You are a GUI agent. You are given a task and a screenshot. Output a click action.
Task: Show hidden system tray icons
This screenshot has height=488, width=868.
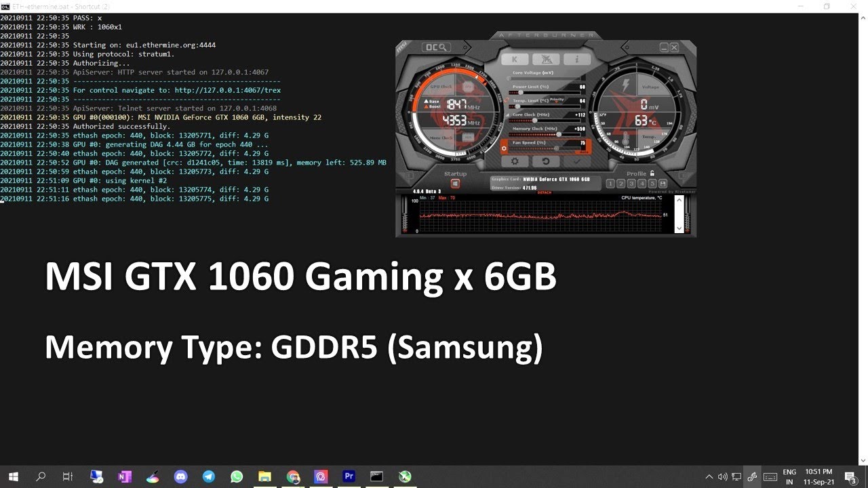tap(709, 476)
